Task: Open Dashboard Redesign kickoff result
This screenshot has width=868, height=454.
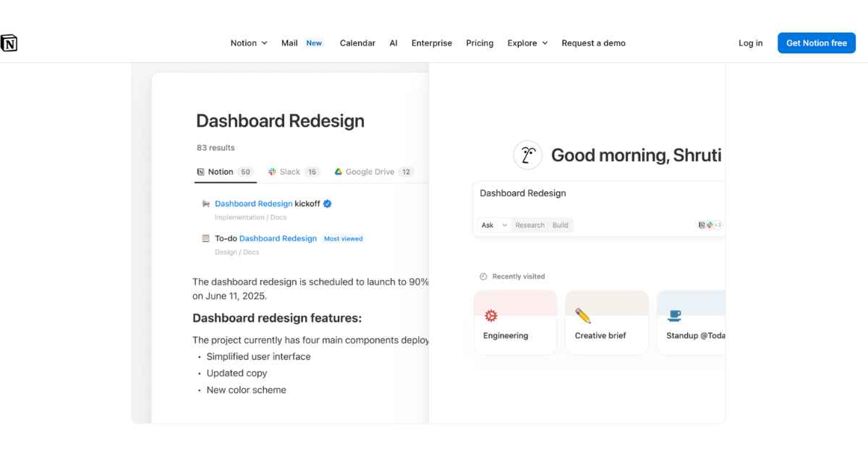Action: (x=267, y=203)
